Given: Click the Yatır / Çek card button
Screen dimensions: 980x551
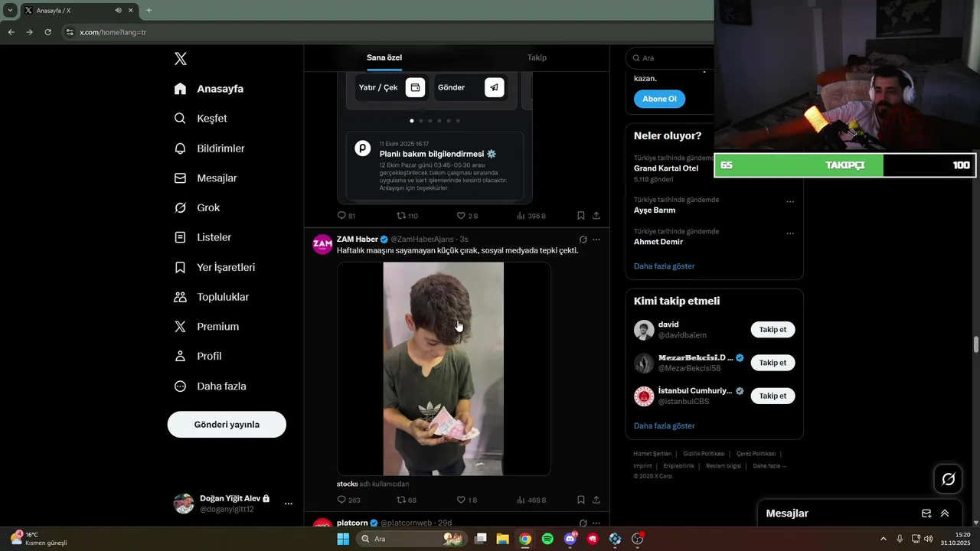Looking at the screenshot, I should coord(391,87).
